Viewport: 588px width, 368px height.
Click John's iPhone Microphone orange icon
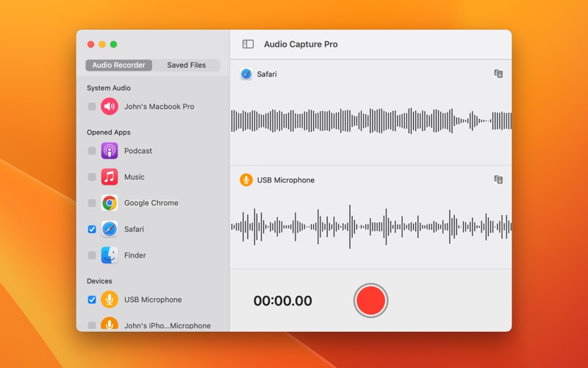point(110,325)
